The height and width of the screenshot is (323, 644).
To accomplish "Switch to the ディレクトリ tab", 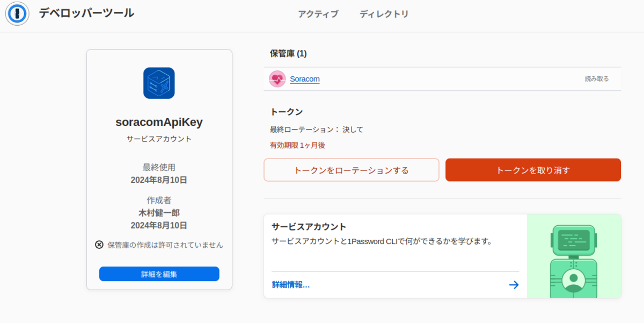I will point(384,15).
